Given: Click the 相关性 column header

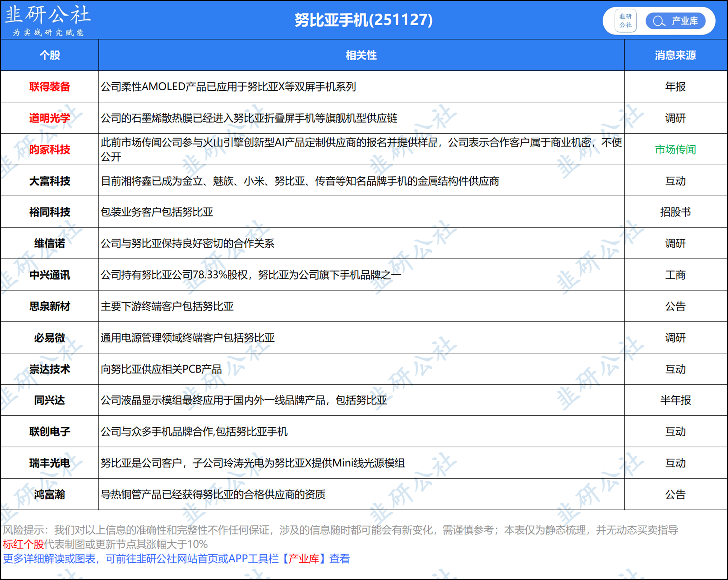Looking at the screenshot, I should (x=361, y=55).
